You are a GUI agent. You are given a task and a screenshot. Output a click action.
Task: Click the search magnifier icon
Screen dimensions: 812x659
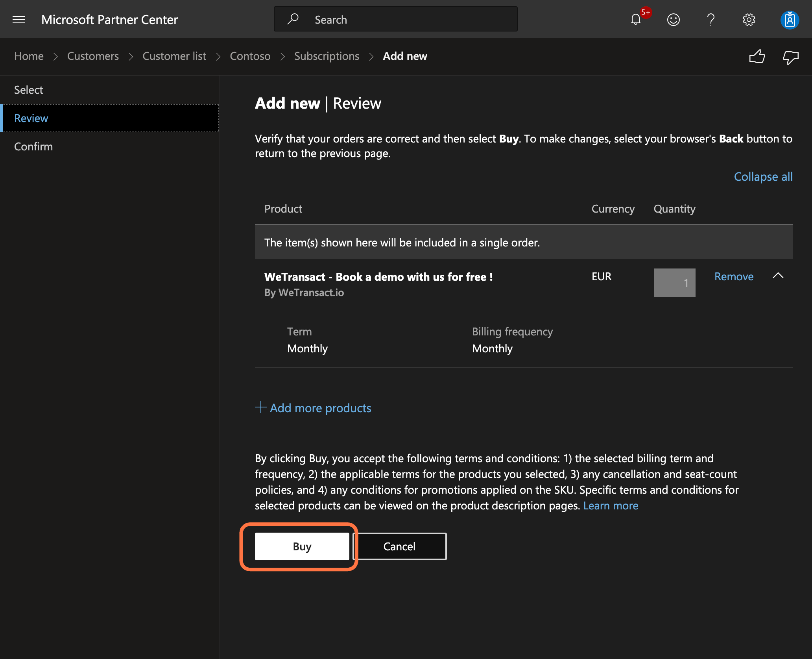click(x=293, y=19)
